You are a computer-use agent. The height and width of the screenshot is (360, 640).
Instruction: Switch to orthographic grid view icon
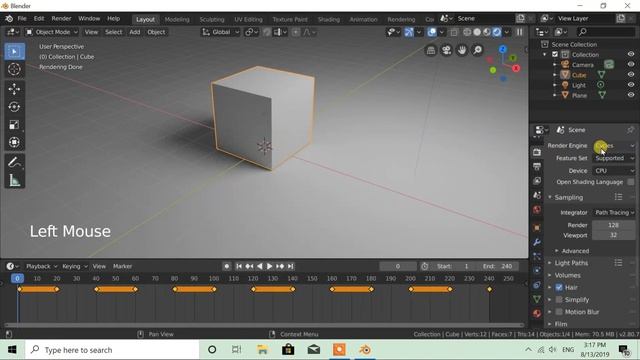click(x=431, y=50)
